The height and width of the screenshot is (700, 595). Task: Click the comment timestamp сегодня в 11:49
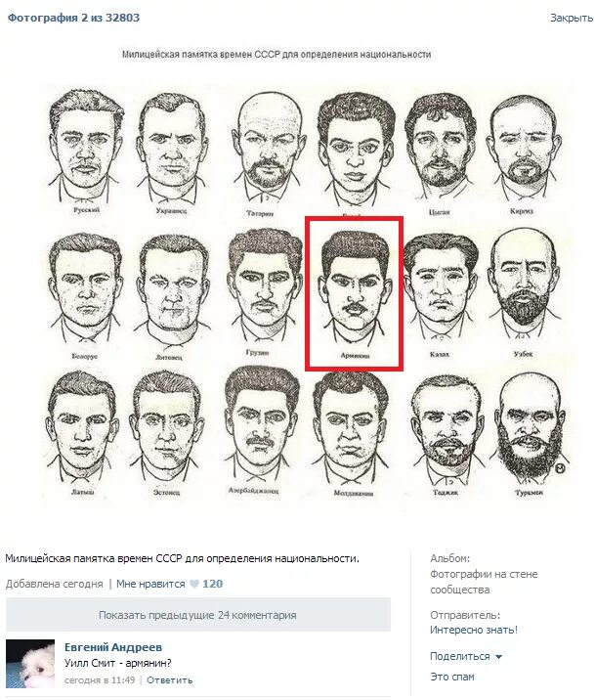[x=100, y=679]
